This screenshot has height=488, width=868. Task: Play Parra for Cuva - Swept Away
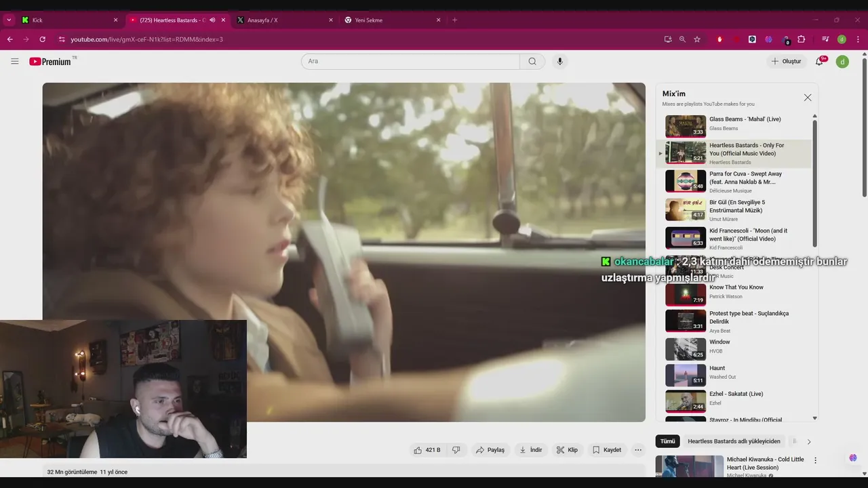click(732, 182)
